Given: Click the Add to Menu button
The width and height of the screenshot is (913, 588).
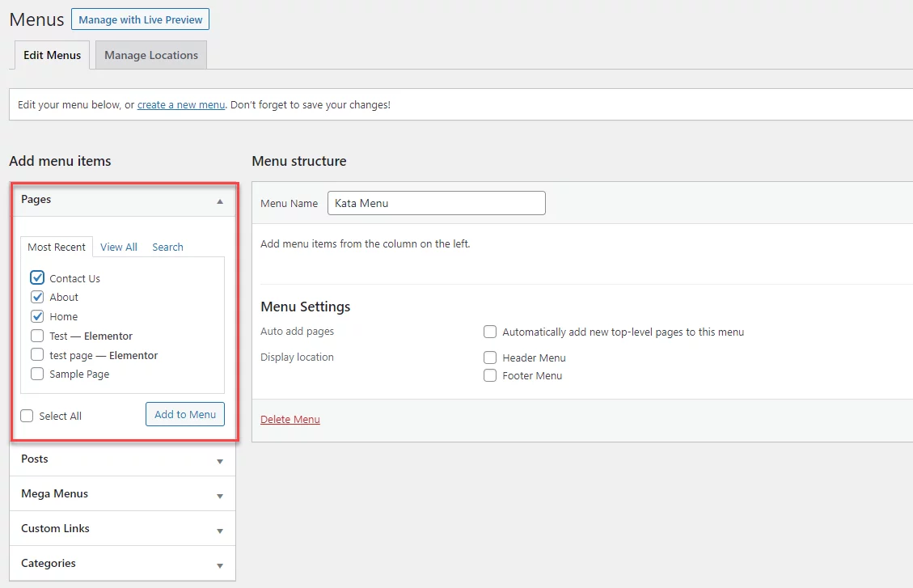Looking at the screenshot, I should pyautogui.click(x=185, y=414).
